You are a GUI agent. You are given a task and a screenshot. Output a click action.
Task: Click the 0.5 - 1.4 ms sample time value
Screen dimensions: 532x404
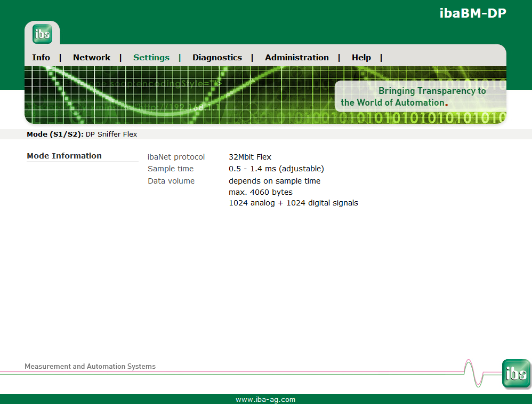pos(276,169)
